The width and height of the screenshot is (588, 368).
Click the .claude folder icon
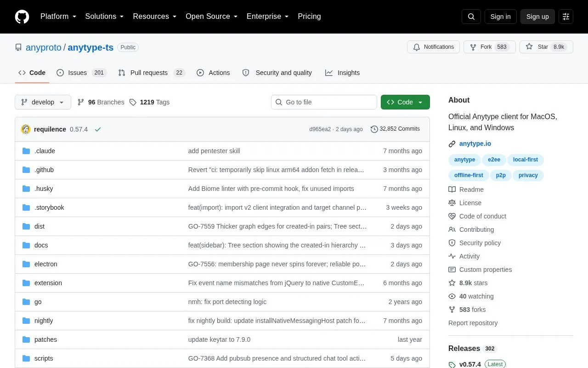[26, 151]
